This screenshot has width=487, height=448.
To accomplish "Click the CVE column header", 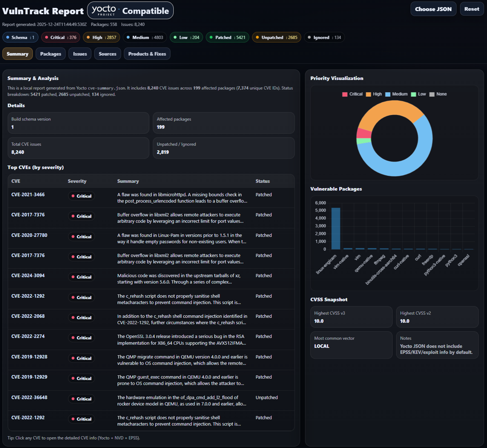I will (16, 181).
